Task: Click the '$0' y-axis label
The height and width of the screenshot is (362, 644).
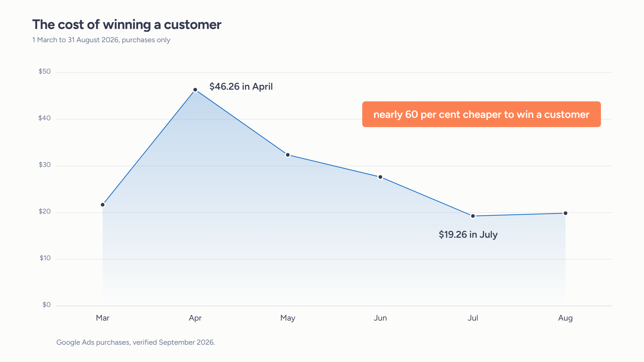Action: point(47,305)
